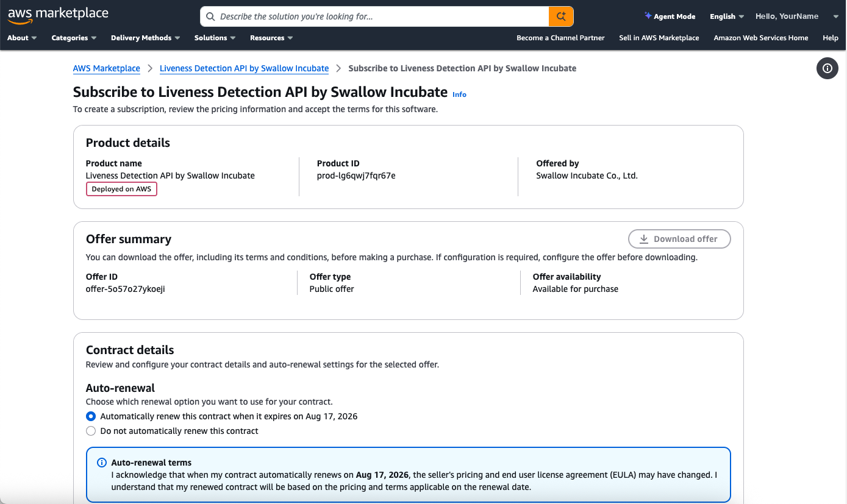
Task: Click the AWS Marketplace logo
Action: [x=58, y=15]
